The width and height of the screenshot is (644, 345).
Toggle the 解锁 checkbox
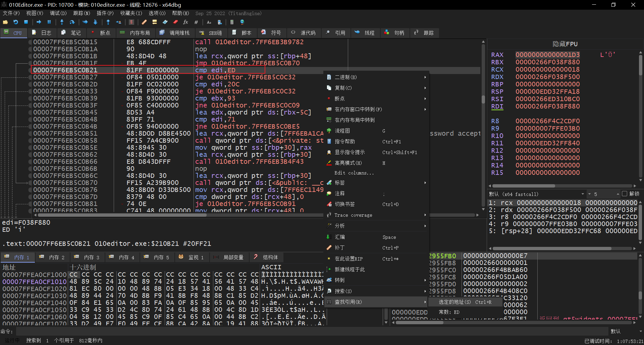(624, 194)
